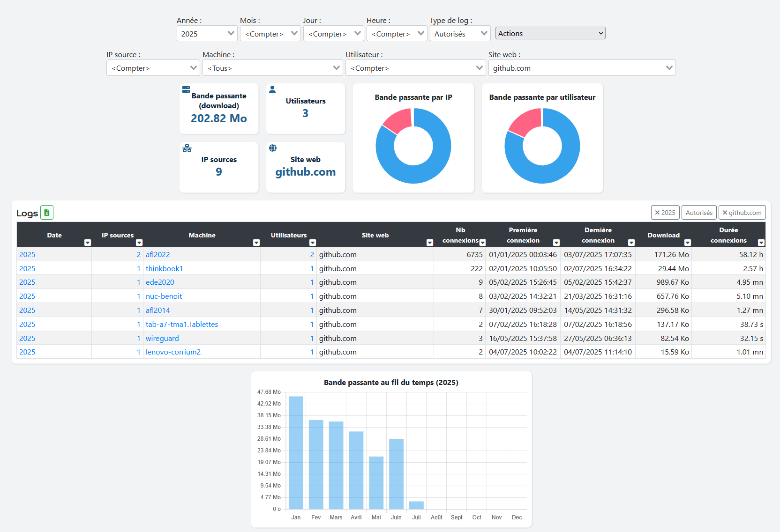This screenshot has width=780, height=532.
Task: Open Nb connexions column filter arrow
Action: (x=483, y=243)
